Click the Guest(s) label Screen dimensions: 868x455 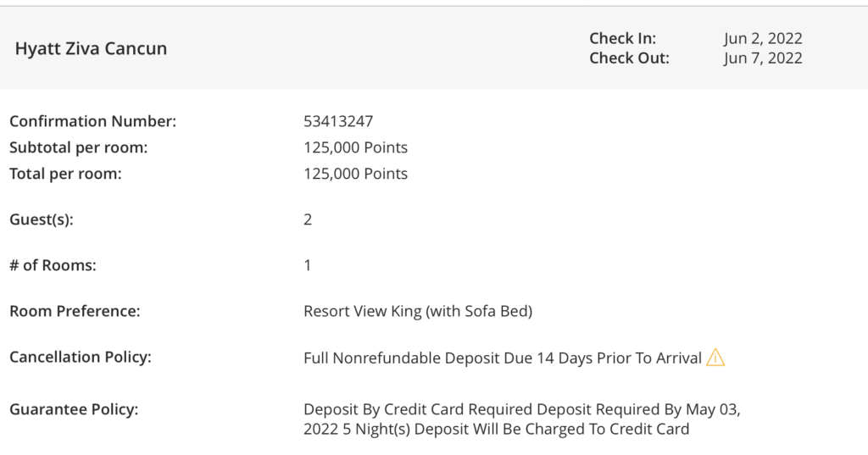click(x=42, y=219)
